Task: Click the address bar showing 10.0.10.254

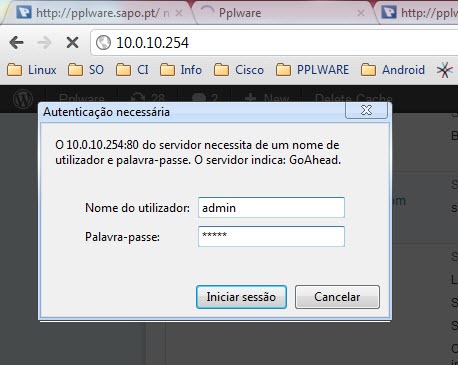Action: [x=274, y=43]
